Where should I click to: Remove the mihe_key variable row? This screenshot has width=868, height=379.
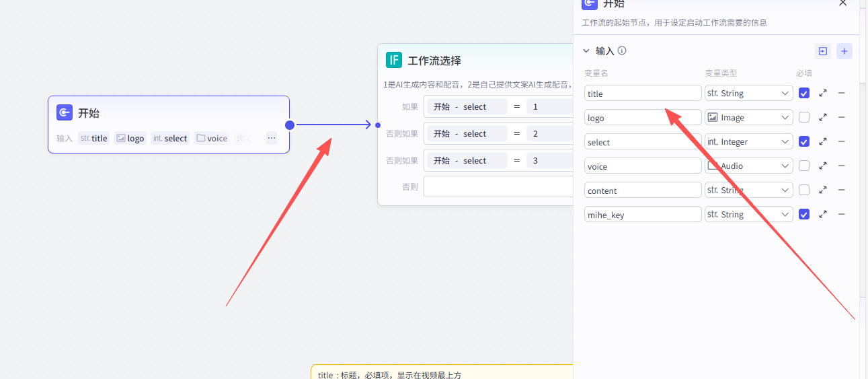(x=841, y=214)
